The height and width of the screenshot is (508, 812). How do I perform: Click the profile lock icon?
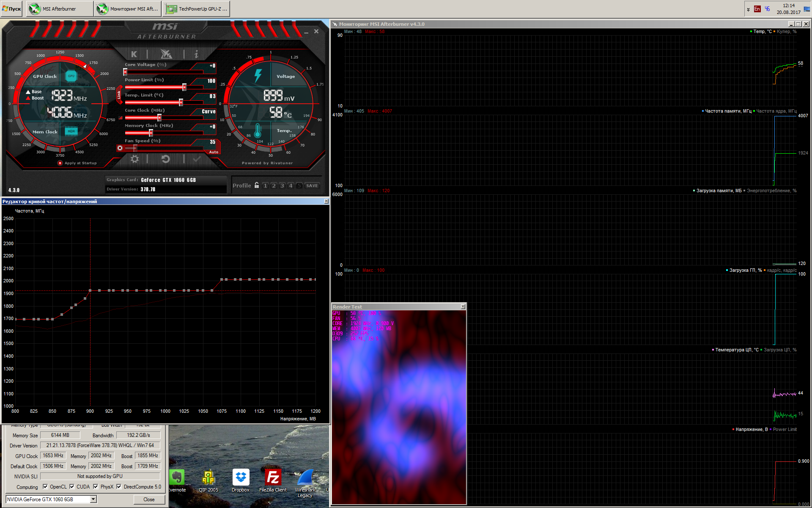click(257, 185)
